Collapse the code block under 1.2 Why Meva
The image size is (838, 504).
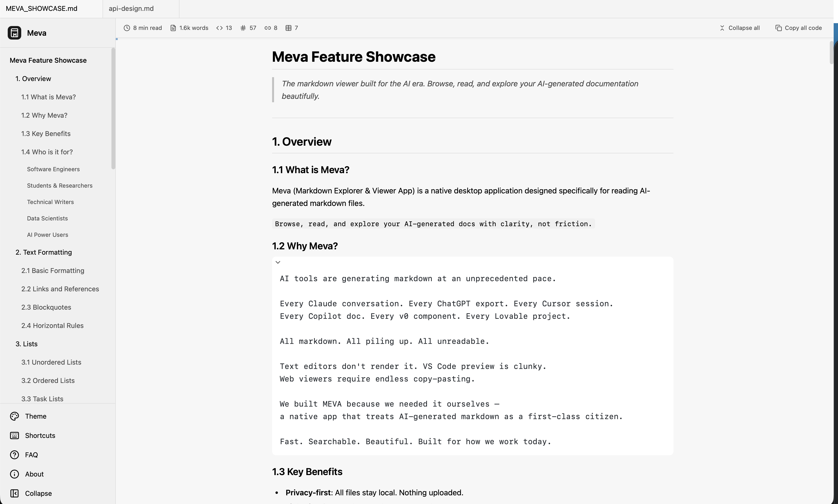pyautogui.click(x=278, y=262)
